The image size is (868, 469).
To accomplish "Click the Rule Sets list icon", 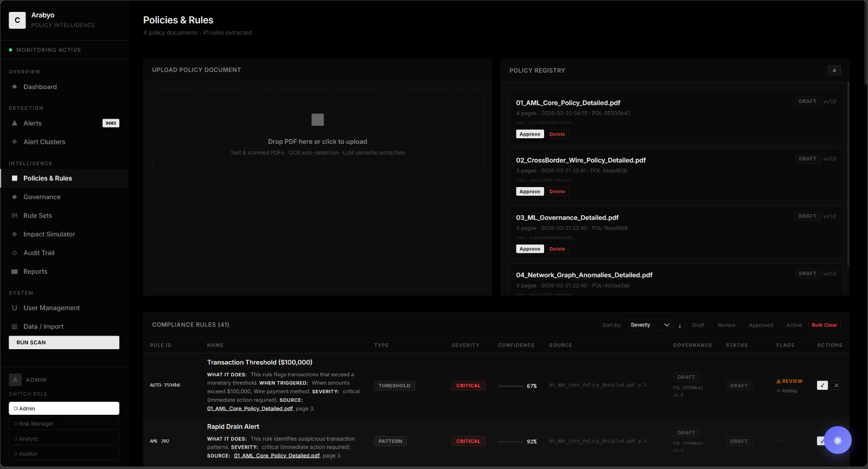I will [x=15, y=215].
